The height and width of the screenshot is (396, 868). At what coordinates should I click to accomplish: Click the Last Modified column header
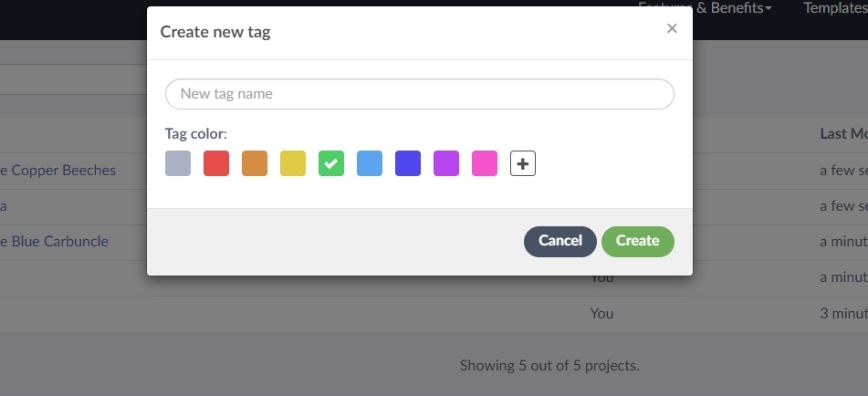[842, 134]
